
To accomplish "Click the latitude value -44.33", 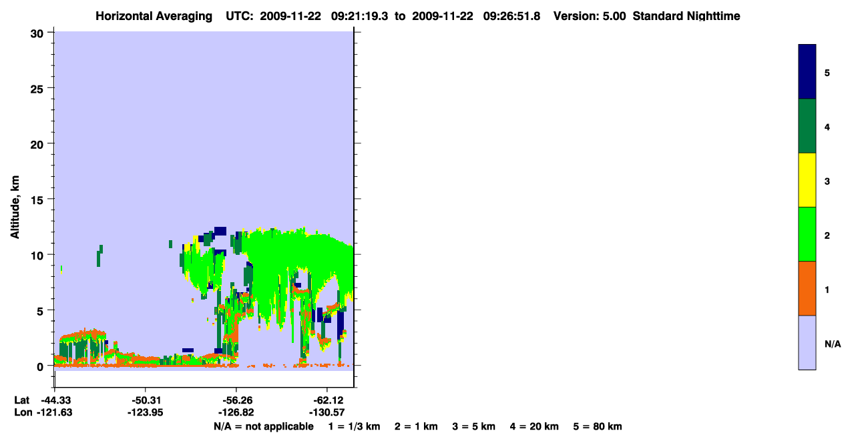I will [55, 400].
